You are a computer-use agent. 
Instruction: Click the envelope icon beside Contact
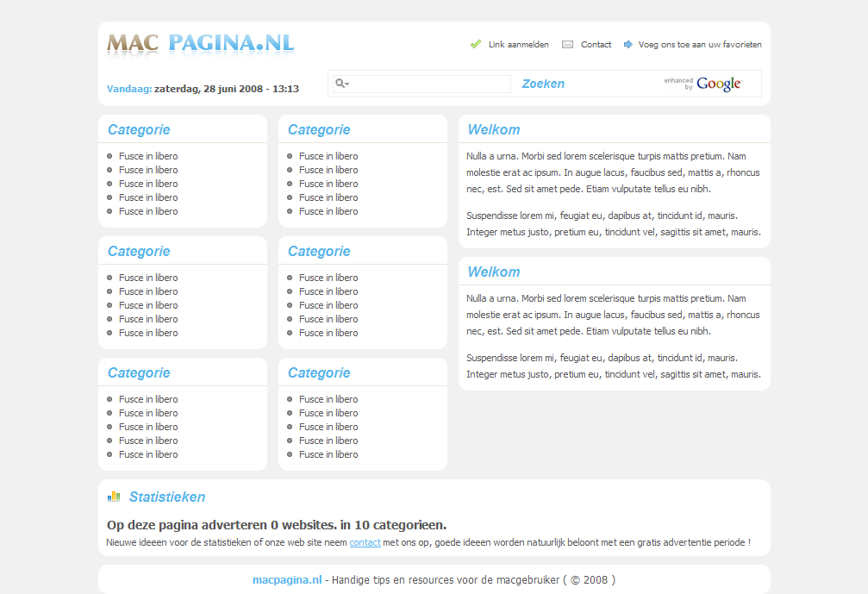pos(567,44)
